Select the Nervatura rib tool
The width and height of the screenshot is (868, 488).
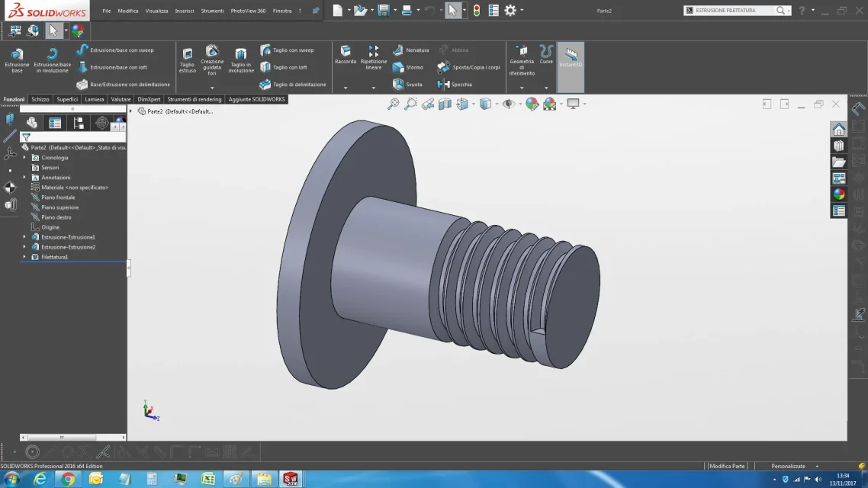[411, 50]
